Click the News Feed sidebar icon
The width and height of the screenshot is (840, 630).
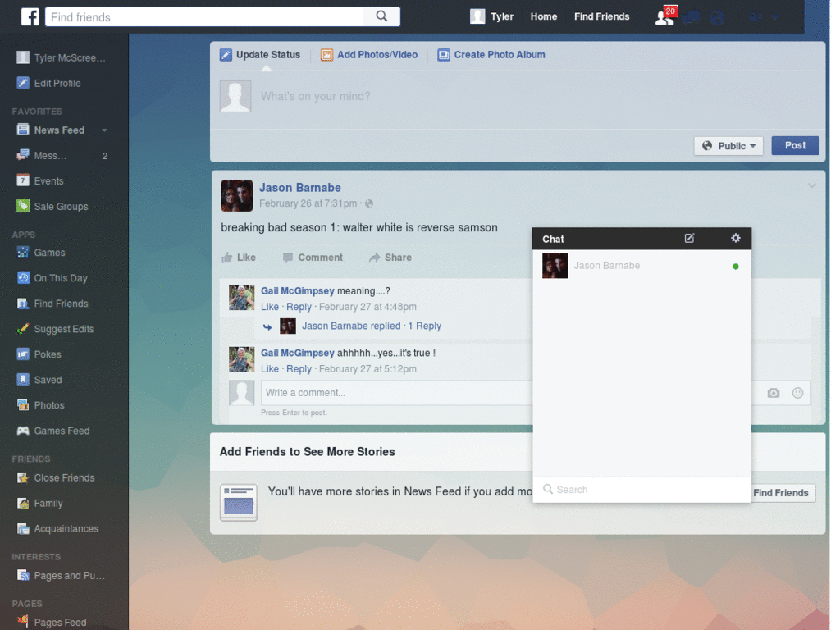(x=22, y=130)
